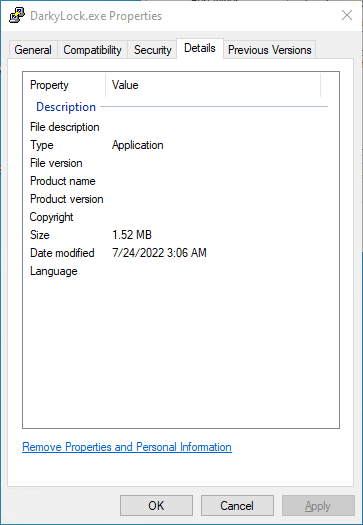Image resolution: width=363 pixels, height=525 pixels.
Task: Dismiss dialog using Cancel button
Action: click(x=237, y=506)
